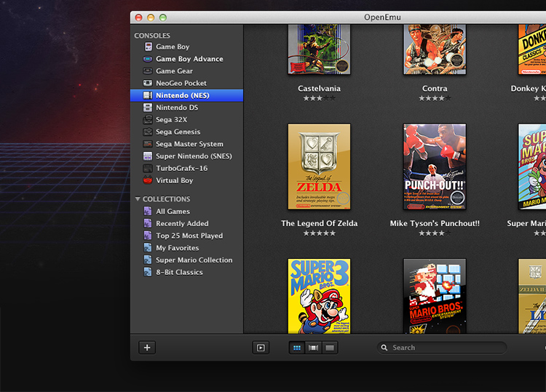
Task: Switch to grid view
Action: tap(297, 348)
